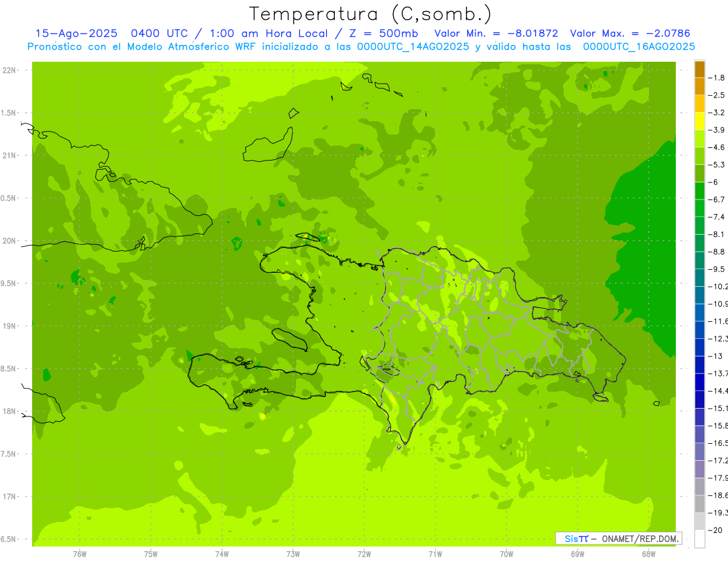
Task: Click the '73W' longitude label
Action: (293, 554)
